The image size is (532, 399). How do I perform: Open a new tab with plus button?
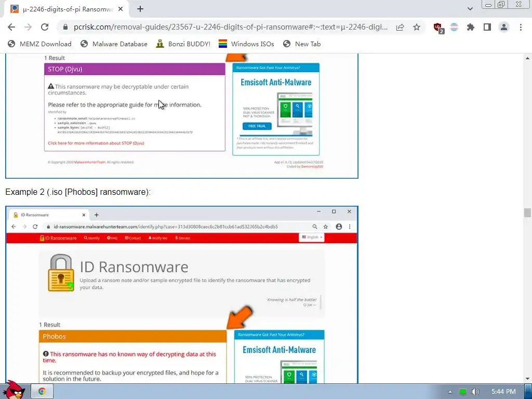point(140,9)
